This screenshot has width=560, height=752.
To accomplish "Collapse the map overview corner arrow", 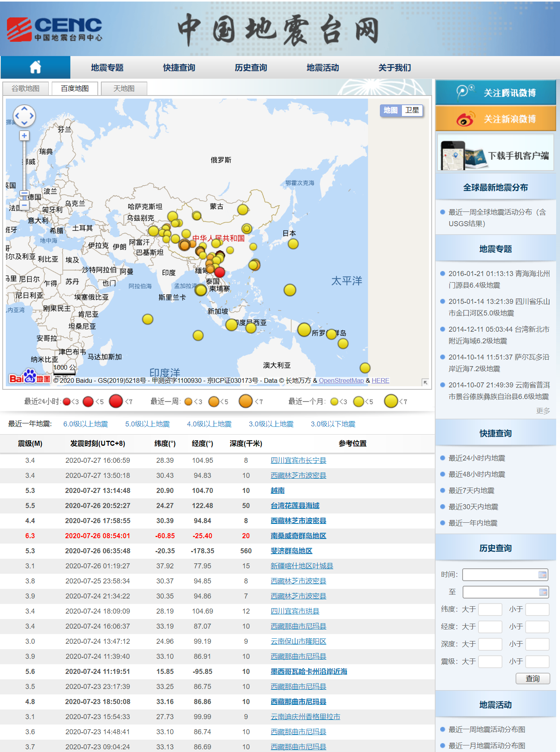I will coord(426,382).
